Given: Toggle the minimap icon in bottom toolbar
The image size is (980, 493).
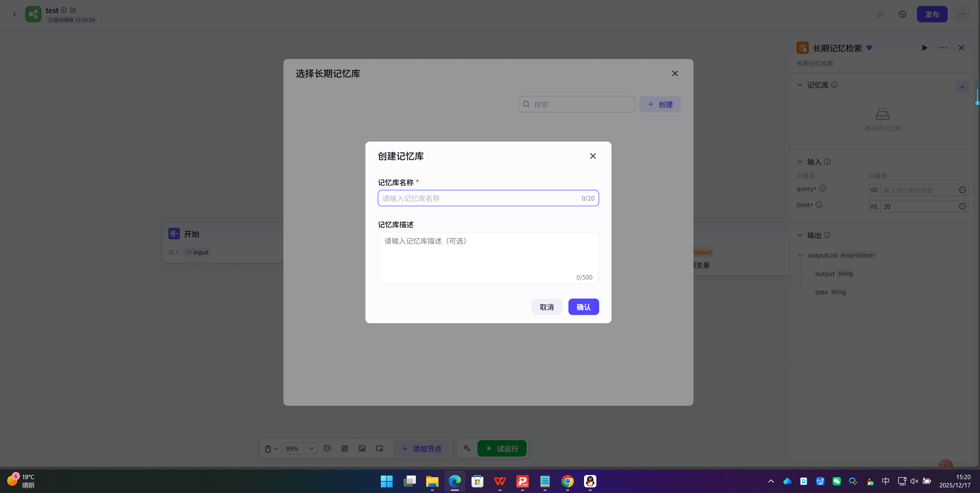Looking at the screenshot, I should click(345, 448).
